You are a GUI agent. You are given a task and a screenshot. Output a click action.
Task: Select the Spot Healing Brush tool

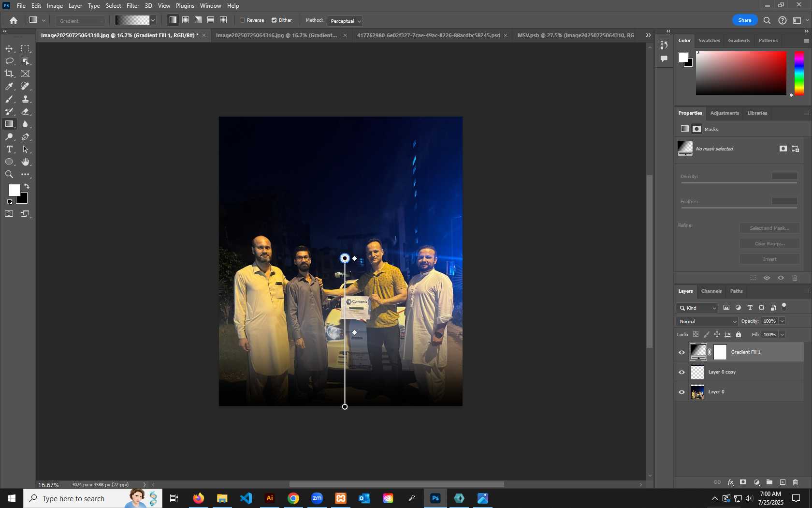pos(26,86)
